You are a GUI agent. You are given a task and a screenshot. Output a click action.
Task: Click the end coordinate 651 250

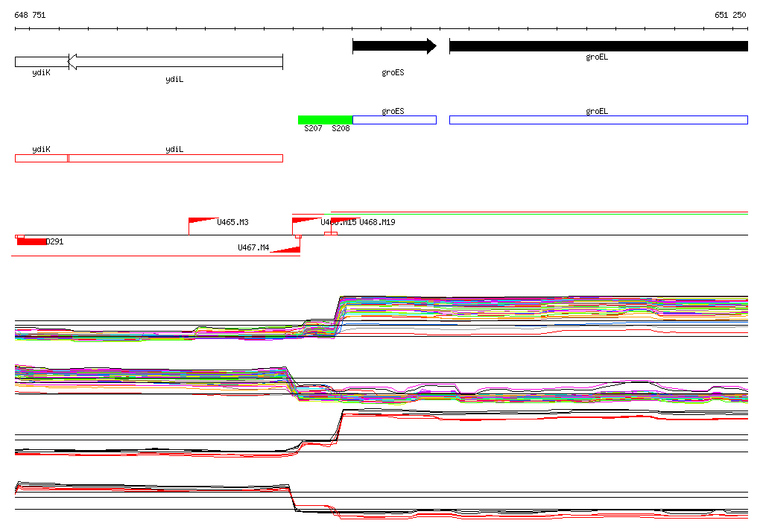(x=730, y=15)
